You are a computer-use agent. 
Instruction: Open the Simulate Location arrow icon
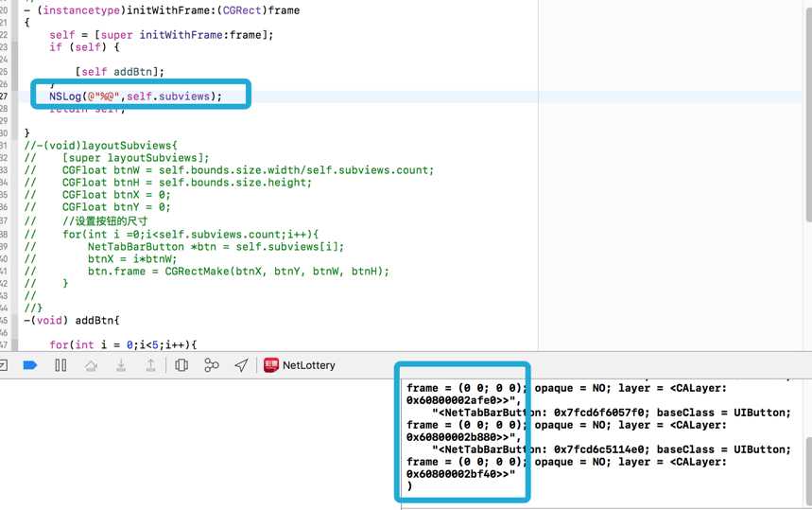(x=241, y=365)
